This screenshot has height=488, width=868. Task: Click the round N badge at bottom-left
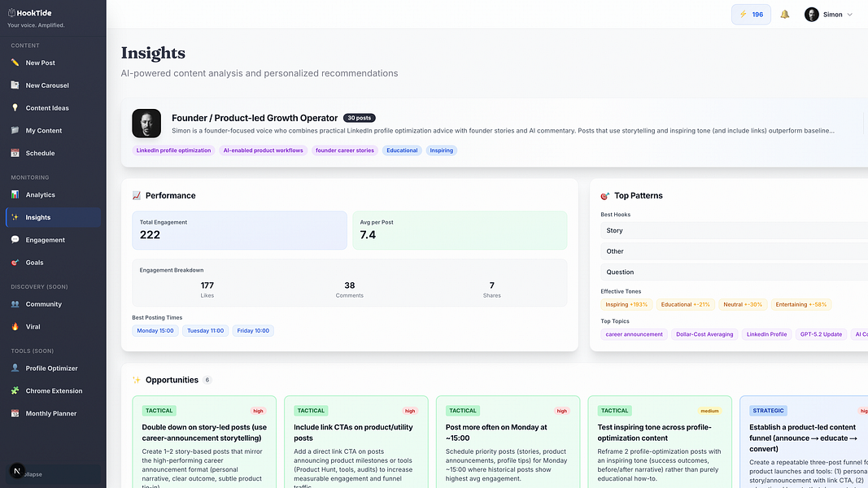[17, 471]
